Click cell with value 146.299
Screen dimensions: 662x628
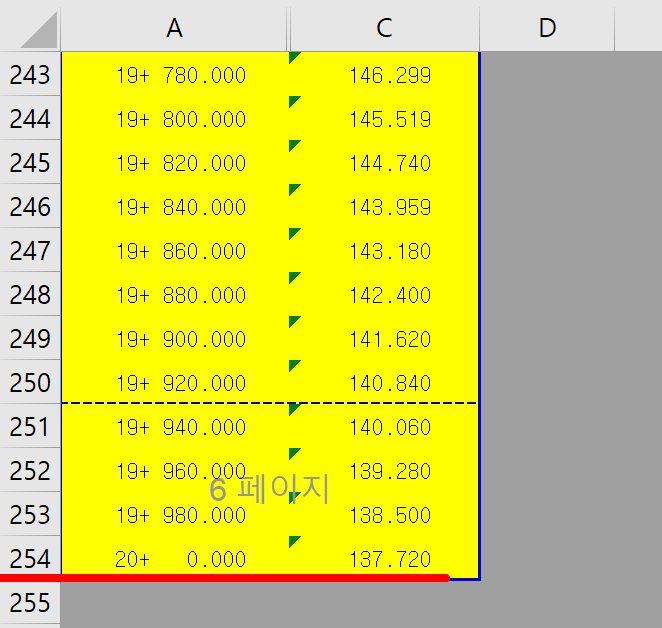(384, 75)
